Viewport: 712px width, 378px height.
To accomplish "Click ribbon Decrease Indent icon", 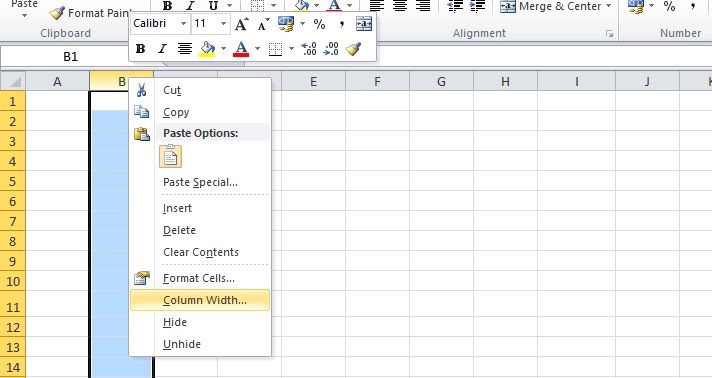I will (x=455, y=5).
